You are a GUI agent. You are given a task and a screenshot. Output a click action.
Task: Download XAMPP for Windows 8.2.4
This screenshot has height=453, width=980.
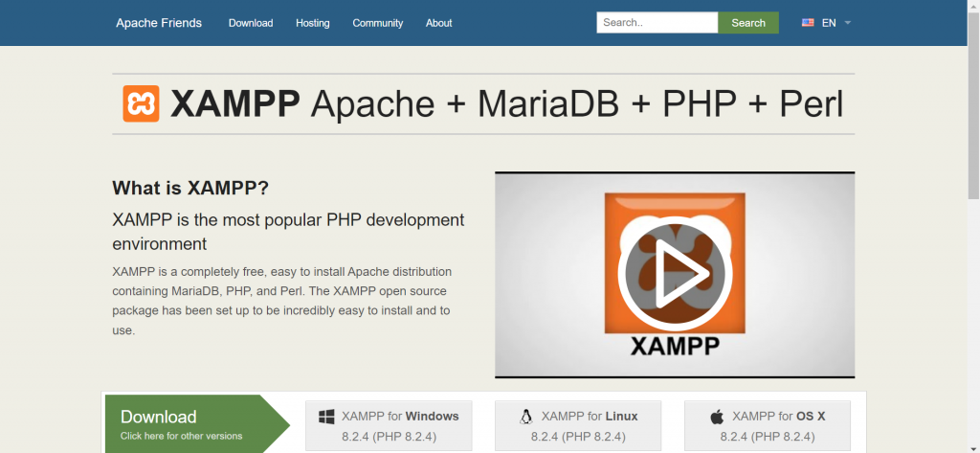[x=389, y=426]
